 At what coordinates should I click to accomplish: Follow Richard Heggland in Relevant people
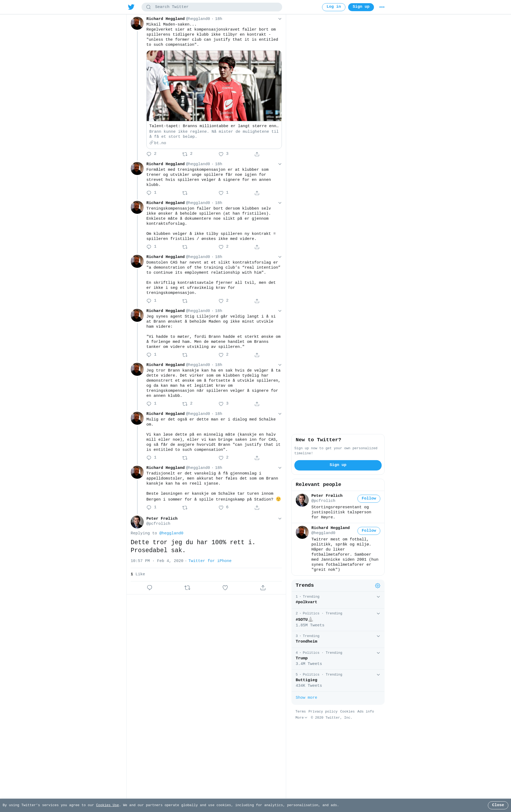pos(369,531)
